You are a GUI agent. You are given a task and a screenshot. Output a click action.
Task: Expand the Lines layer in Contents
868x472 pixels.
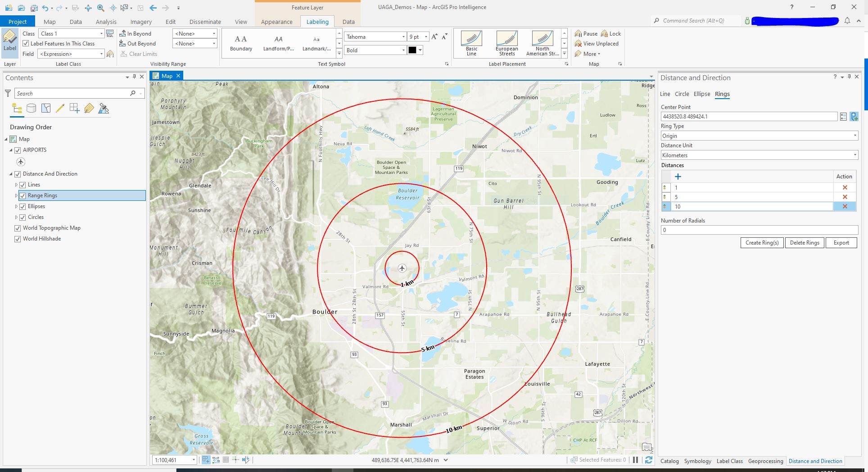click(17, 185)
